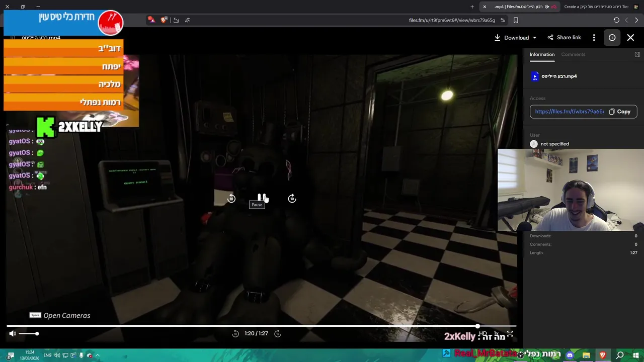Viewport: 644px width, 362px height.
Task: Expand the Download dropdown arrow
Action: [x=534, y=38]
